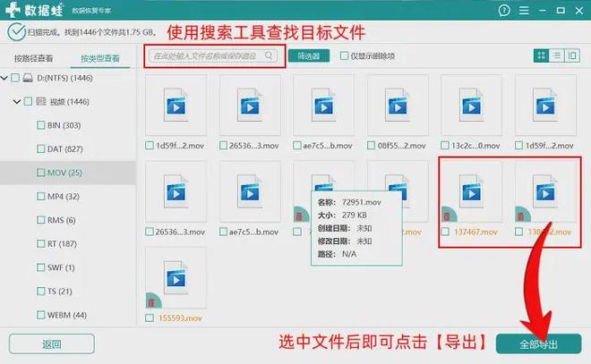The height and width of the screenshot is (364, 591).
Task: Click the scan-complete checkmark icon
Action: click(16, 32)
